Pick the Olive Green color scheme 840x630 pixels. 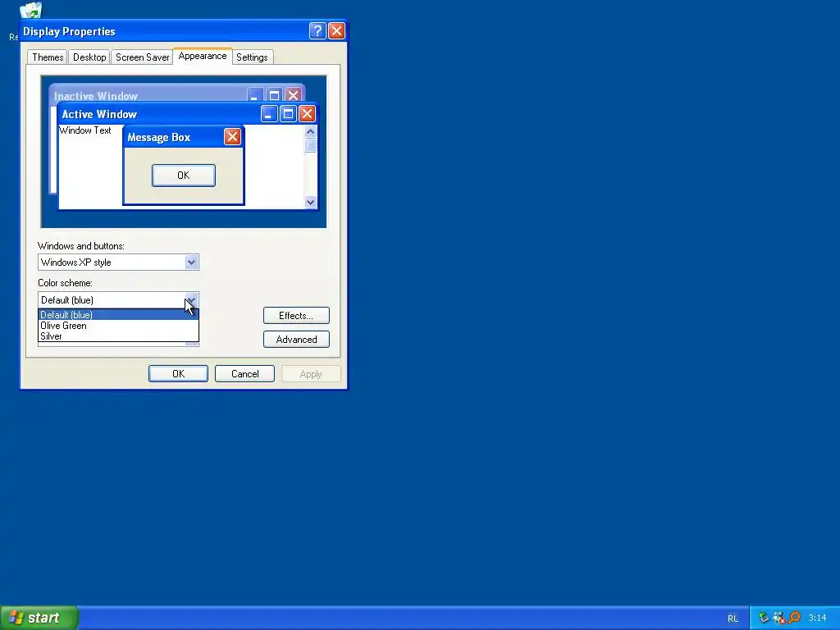click(x=118, y=326)
